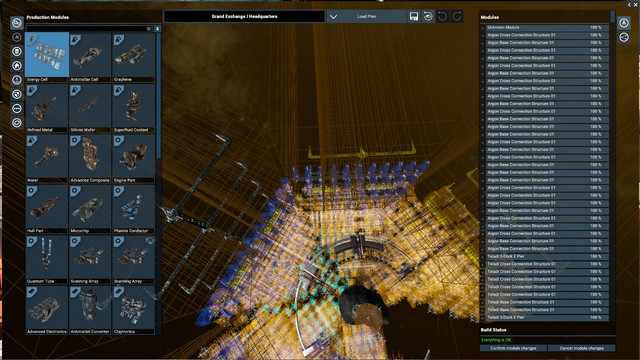
Task: Select the Plasma Conductor production module
Action: tap(133, 209)
